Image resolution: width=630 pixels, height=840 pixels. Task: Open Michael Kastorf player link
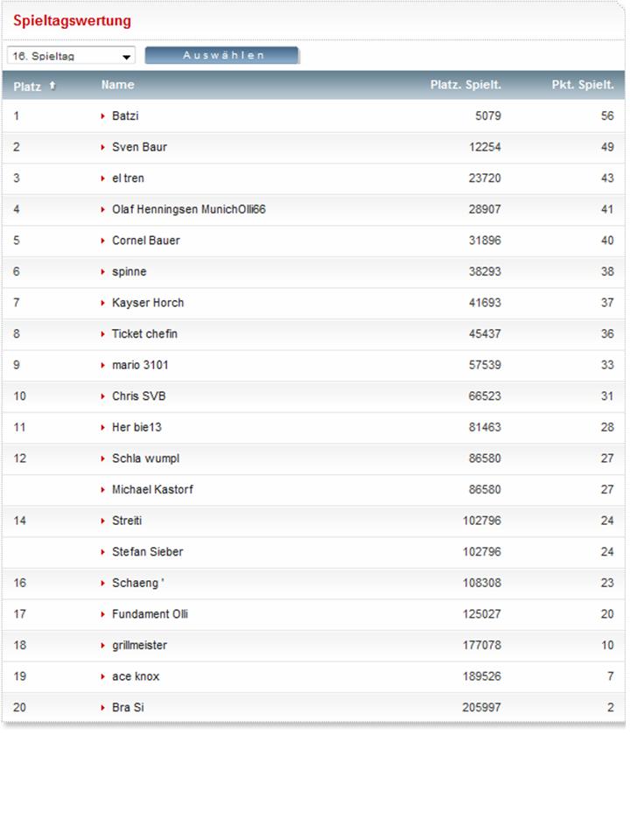[x=152, y=490]
